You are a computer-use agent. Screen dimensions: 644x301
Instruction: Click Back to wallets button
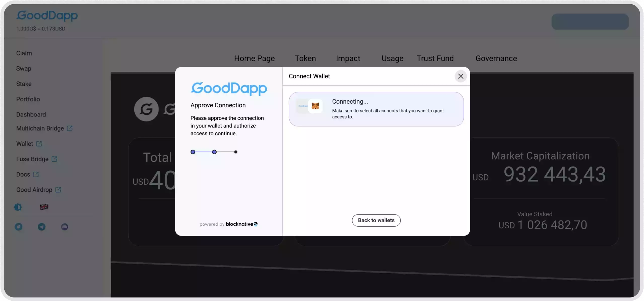[x=376, y=220]
